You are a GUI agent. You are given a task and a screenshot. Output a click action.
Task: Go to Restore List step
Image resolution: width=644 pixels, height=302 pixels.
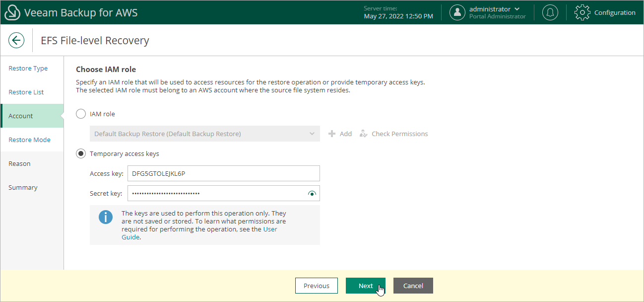26,92
